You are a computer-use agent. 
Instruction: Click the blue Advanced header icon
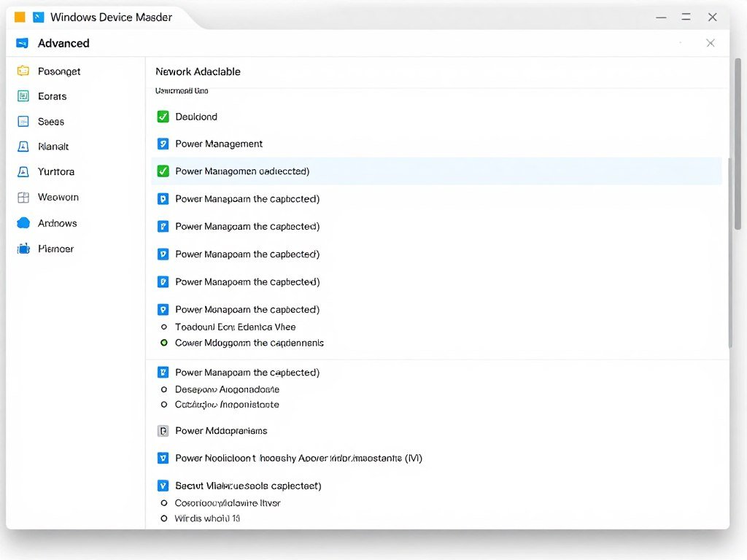tap(22, 43)
